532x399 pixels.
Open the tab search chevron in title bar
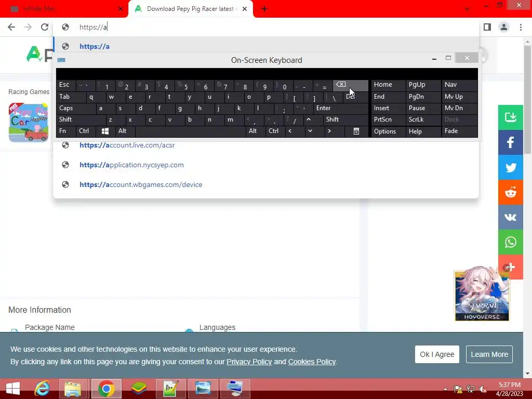click(x=467, y=9)
